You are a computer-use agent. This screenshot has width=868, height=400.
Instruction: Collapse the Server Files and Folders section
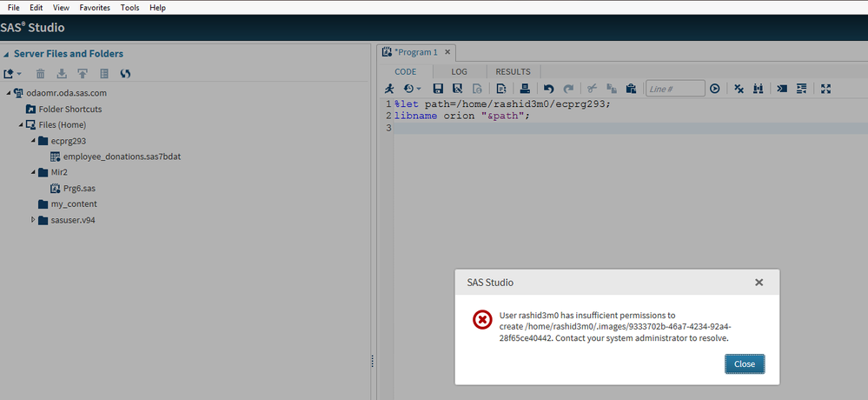tap(6, 54)
